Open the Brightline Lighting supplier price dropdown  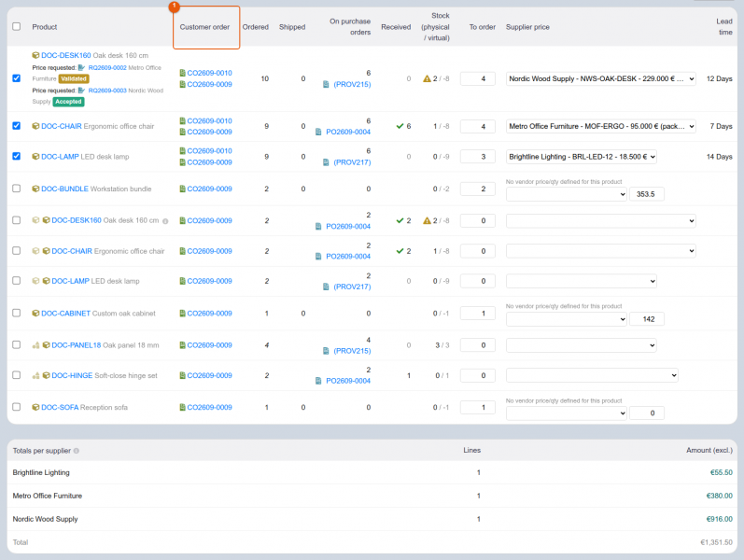582,157
